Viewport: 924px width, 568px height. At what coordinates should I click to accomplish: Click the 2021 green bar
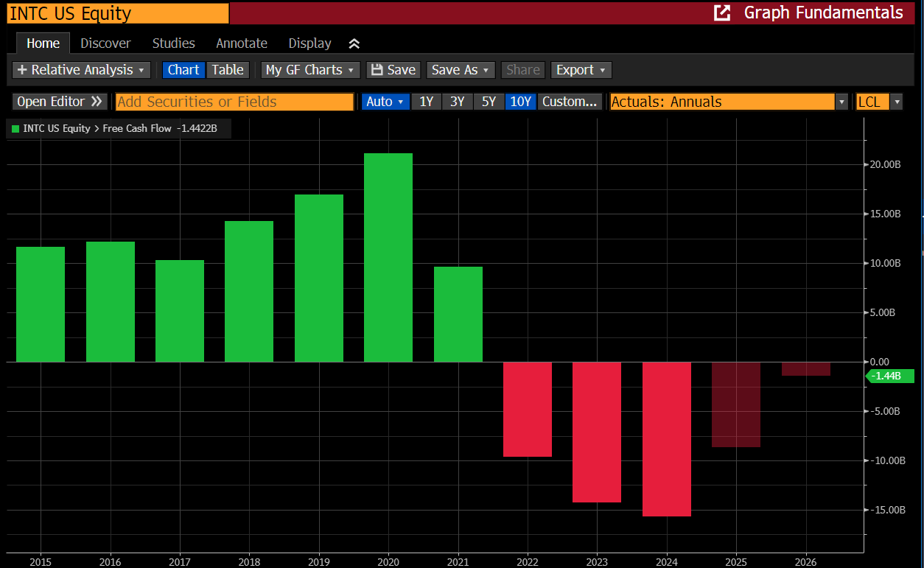tap(458, 314)
